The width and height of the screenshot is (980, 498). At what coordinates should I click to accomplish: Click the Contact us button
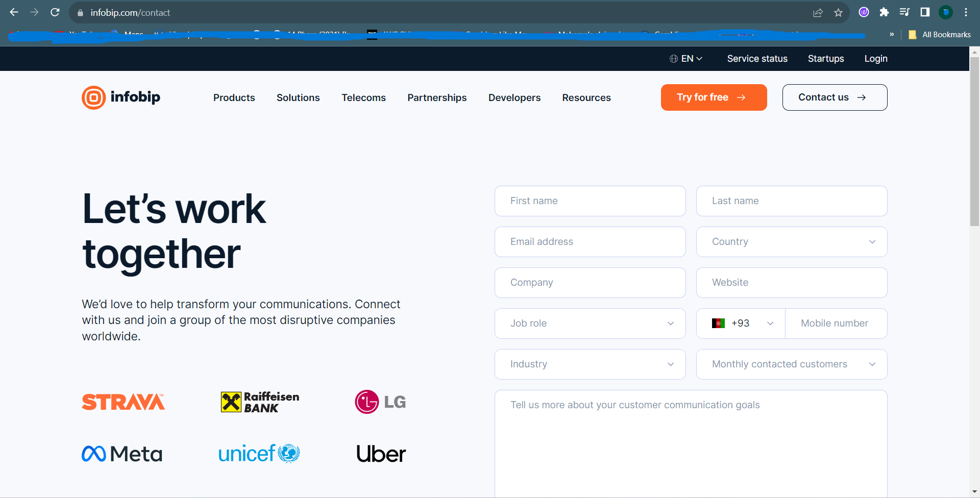pos(835,97)
